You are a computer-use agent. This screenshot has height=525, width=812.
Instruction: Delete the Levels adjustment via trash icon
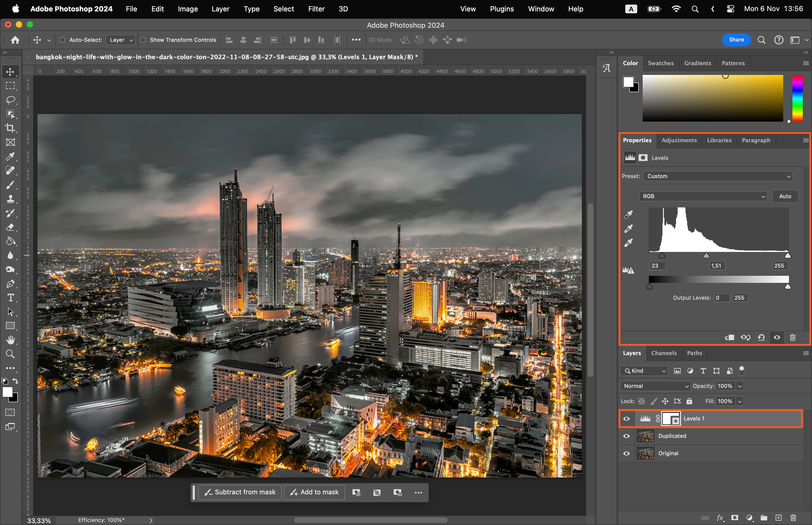coord(792,337)
